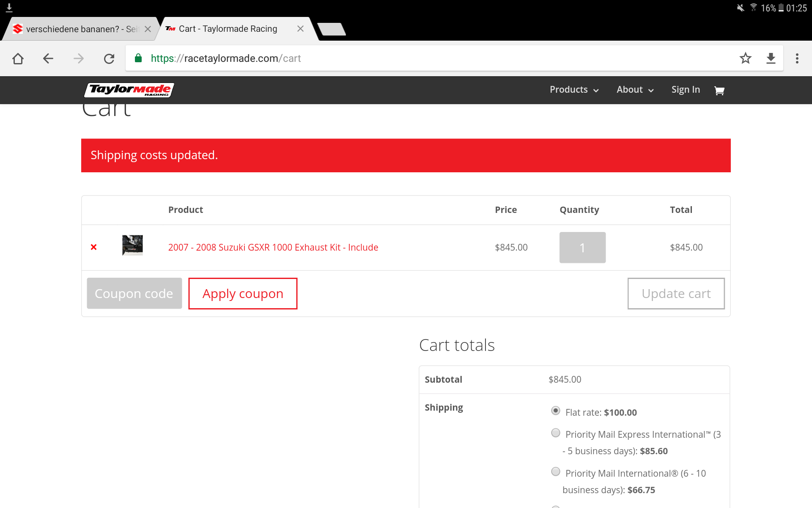Screen dimensions: 812x508
Task: Click the item price $845.00 cell
Action: click(x=511, y=247)
